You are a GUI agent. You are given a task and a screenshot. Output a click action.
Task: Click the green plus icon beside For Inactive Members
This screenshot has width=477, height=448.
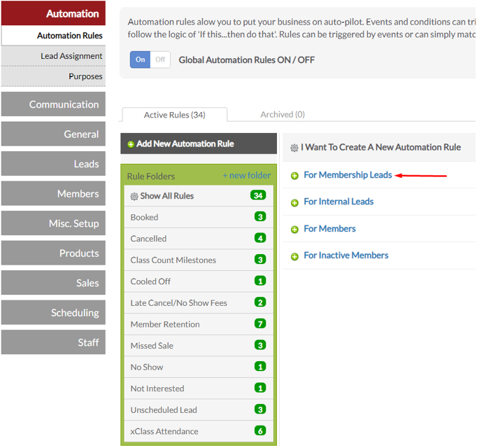(x=294, y=256)
